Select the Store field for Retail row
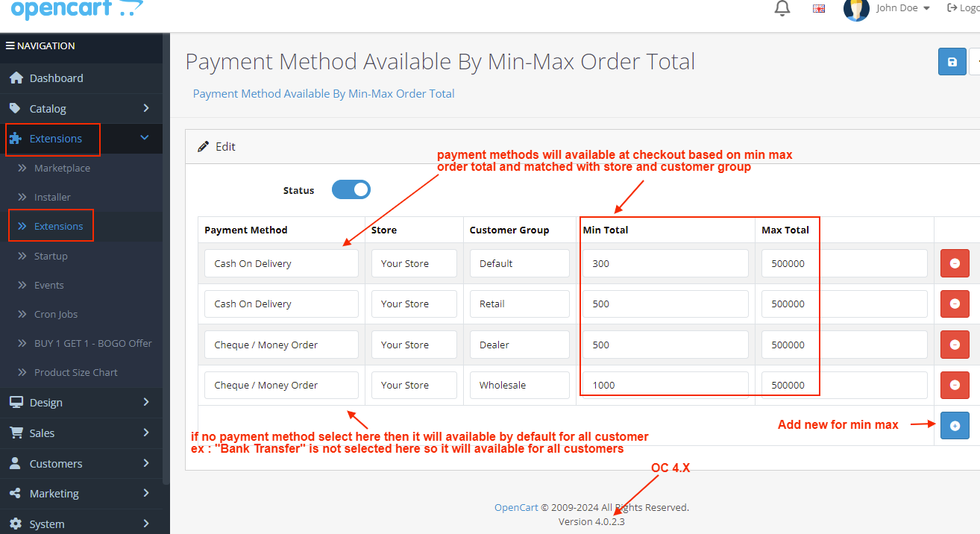This screenshot has height=534, width=980. point(414,304)
